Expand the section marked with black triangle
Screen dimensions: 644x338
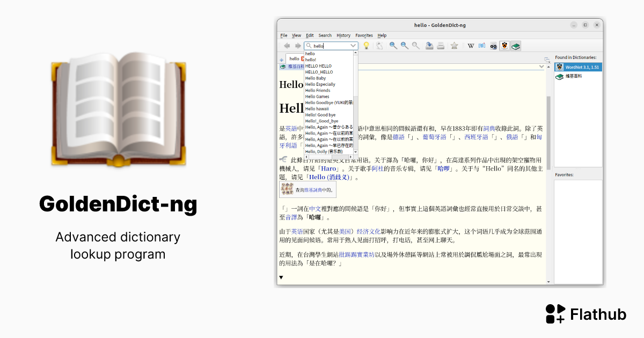pos(281,277)
